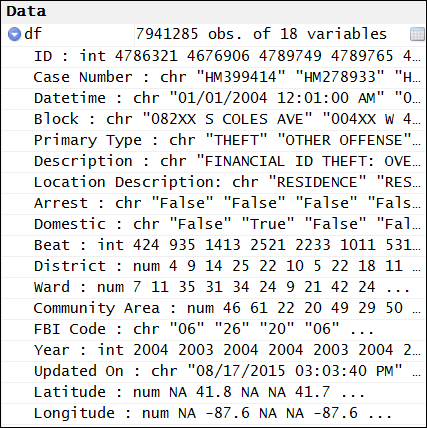
Task: Select the Data section header
Action: point(26,11)
